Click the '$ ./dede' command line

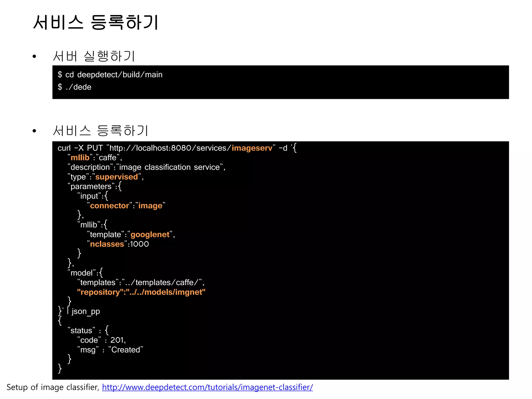tap(75, 87)
